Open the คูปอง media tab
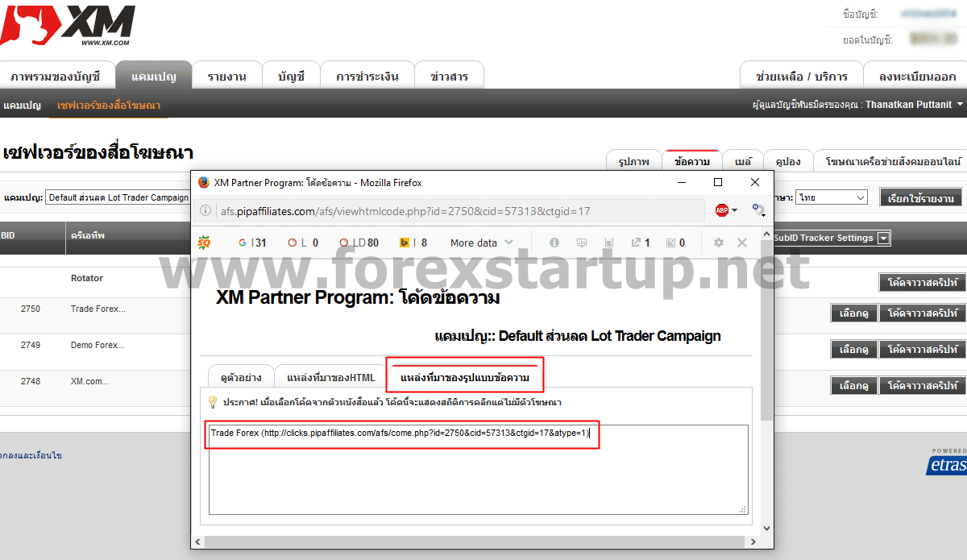 pyautogui.click(x=788, y=160)
